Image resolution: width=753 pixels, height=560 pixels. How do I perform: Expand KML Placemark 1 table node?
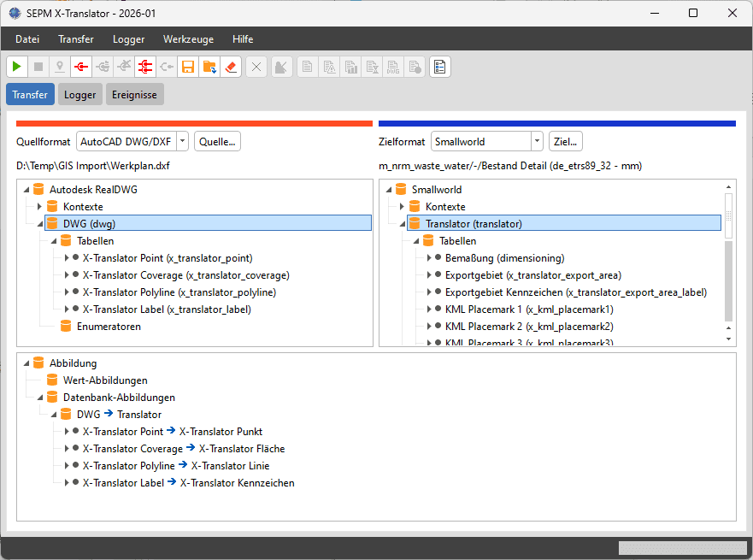429,309
